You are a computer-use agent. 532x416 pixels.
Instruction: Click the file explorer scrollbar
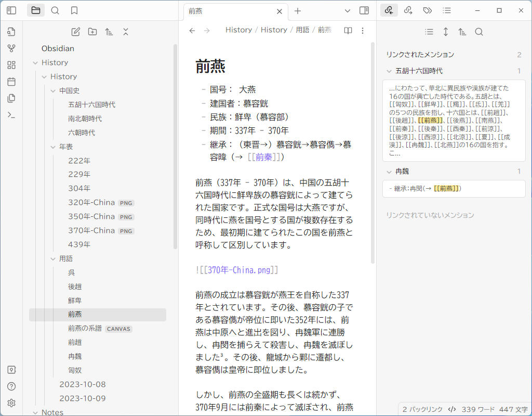[x=175, y=146]
